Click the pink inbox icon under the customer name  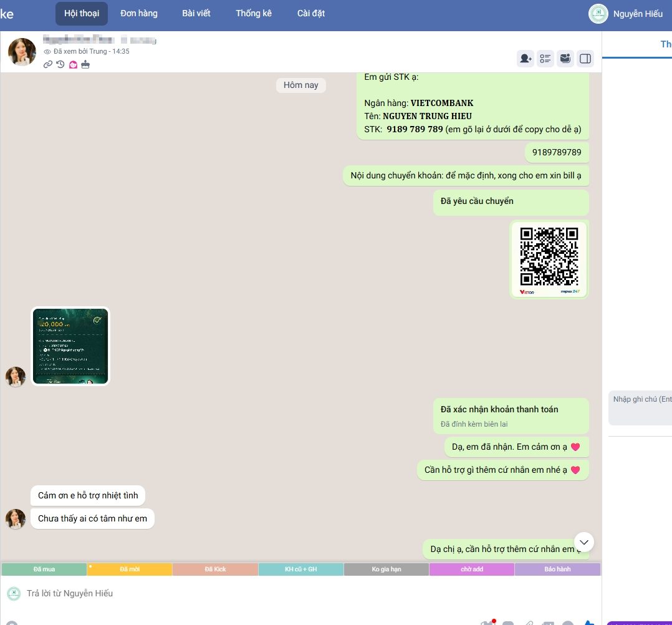[x=73, y=64]
